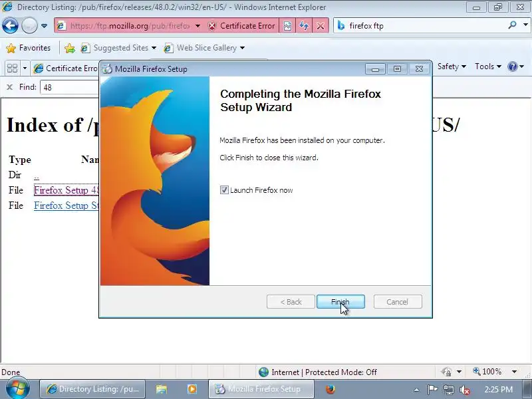Click the Internet Explorer forward arrow
Screen dimensions: 532x399
pos(29,25)
